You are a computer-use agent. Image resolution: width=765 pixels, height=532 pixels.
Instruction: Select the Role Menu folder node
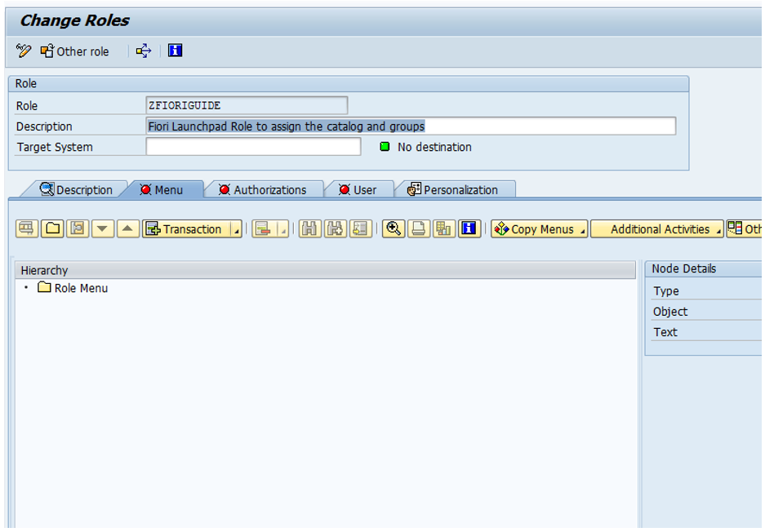[80, 288]
